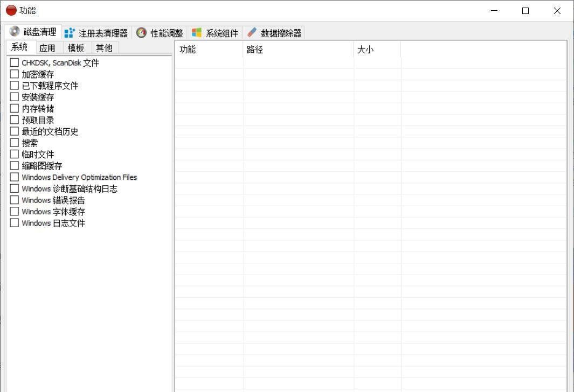574x392 pixels.
Task: Minimize the 功能 window
Action: tap(494, 11)
